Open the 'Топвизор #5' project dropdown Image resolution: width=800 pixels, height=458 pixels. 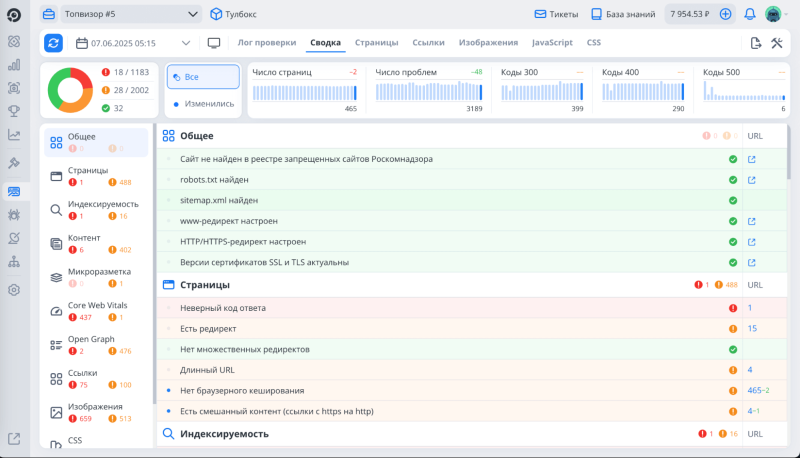(x=131, y=15)
